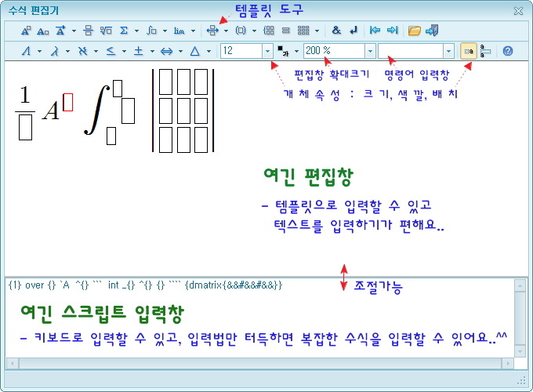Insert the vertical pile template

click(x=286, y=31)
